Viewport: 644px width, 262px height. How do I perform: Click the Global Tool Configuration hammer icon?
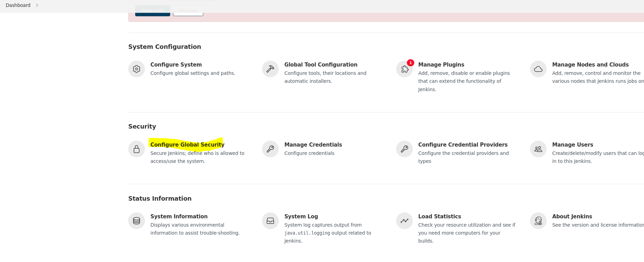[x=270, y=69]
